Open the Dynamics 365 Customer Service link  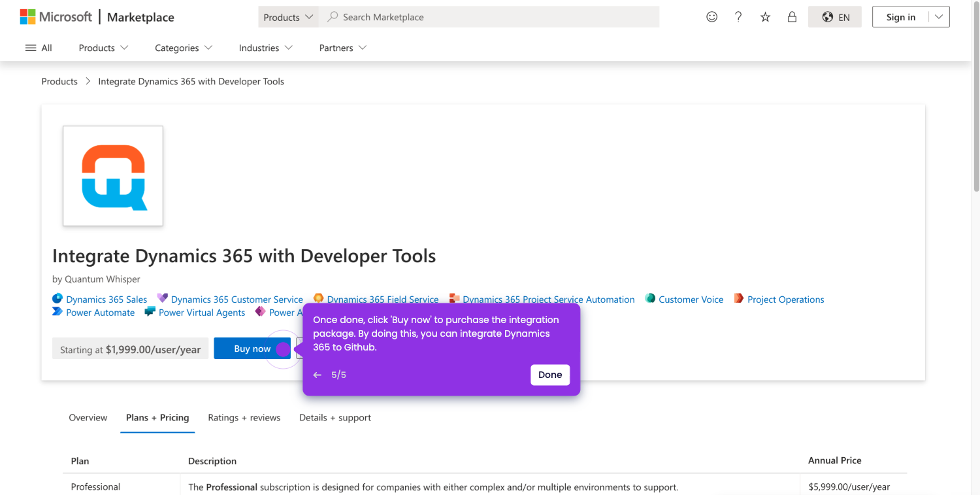point(237,299)
